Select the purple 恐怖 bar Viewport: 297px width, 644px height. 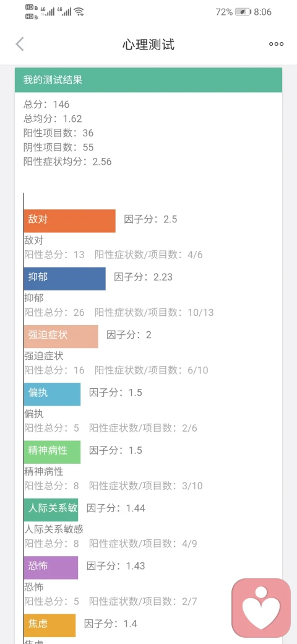tap(51, 568)
